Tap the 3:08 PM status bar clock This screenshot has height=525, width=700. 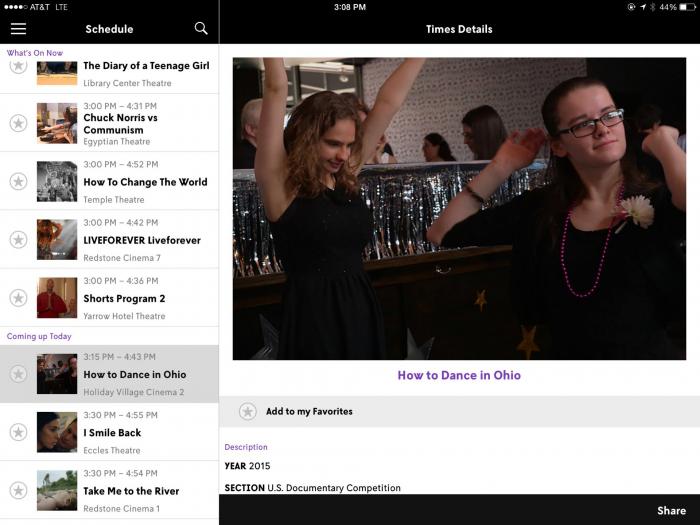350,7
